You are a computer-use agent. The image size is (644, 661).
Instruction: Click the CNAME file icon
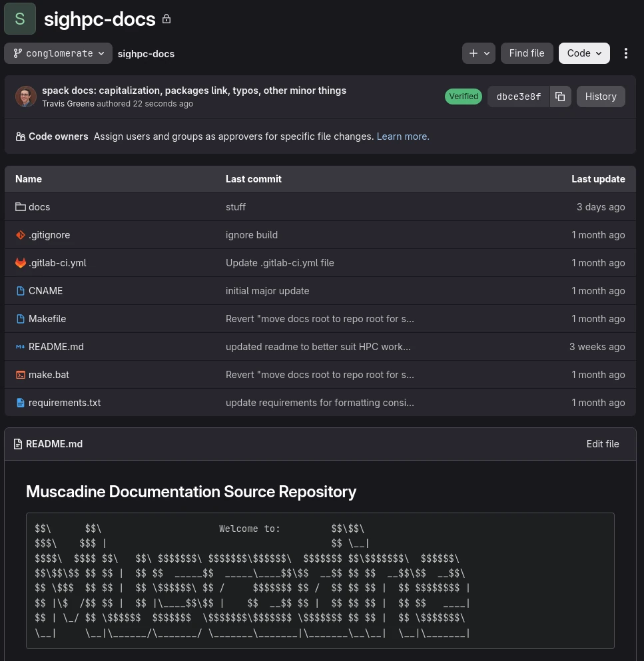[x=20, y=291]
